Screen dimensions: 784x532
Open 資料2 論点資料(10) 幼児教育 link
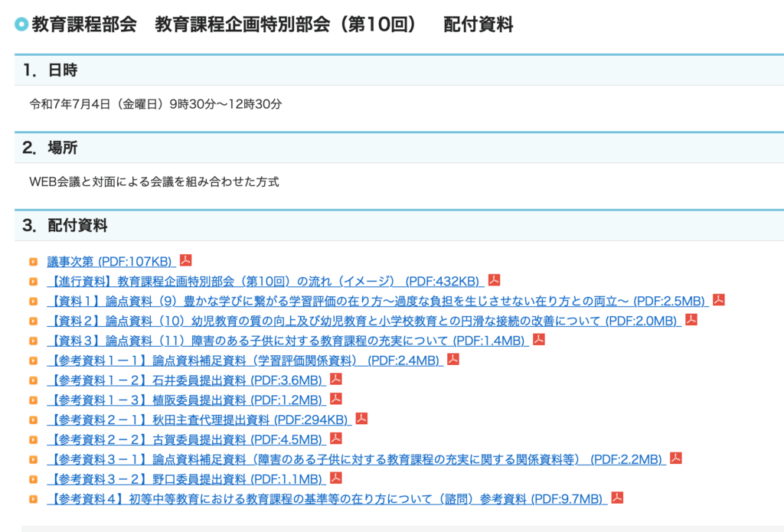coord(361,321)
